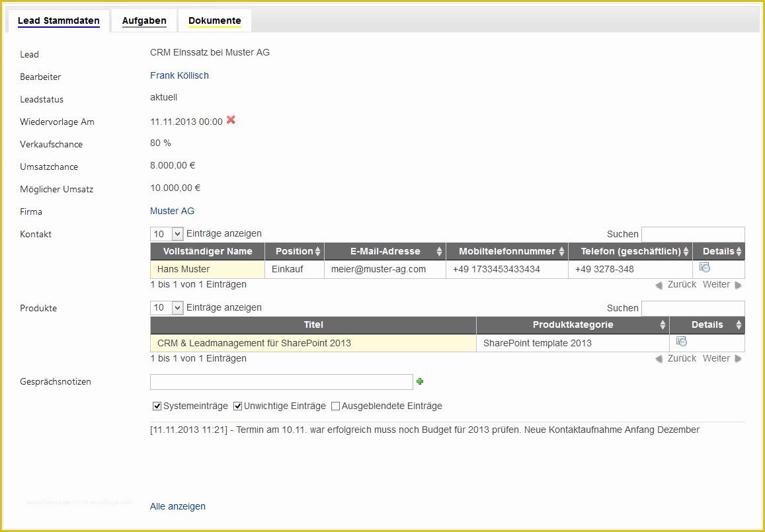The height and width of the screenshot is (532, 765).
Task: Sort products table Details column arrows
Action: (x=739, y=324)
